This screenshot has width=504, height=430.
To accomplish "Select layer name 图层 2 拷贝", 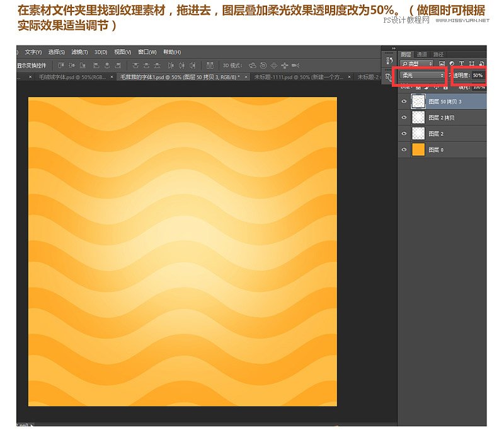I will (442, 118).
